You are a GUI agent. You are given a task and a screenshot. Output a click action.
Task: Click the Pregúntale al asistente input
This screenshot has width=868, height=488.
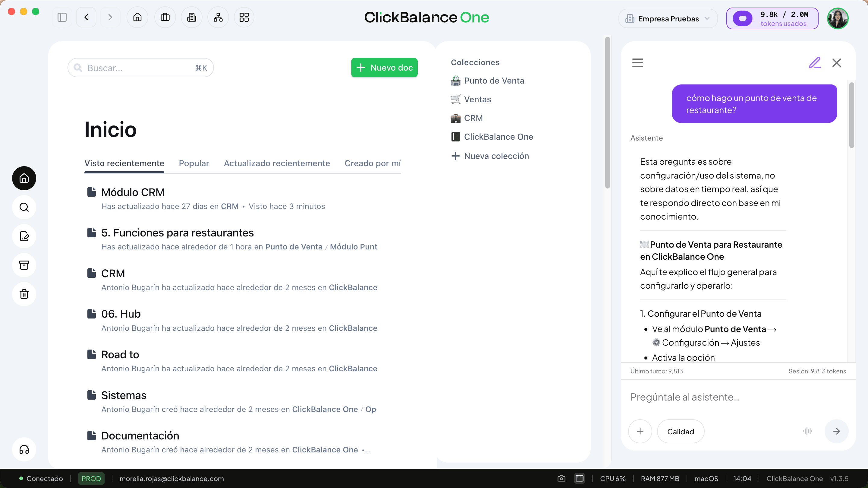[738, 397]
